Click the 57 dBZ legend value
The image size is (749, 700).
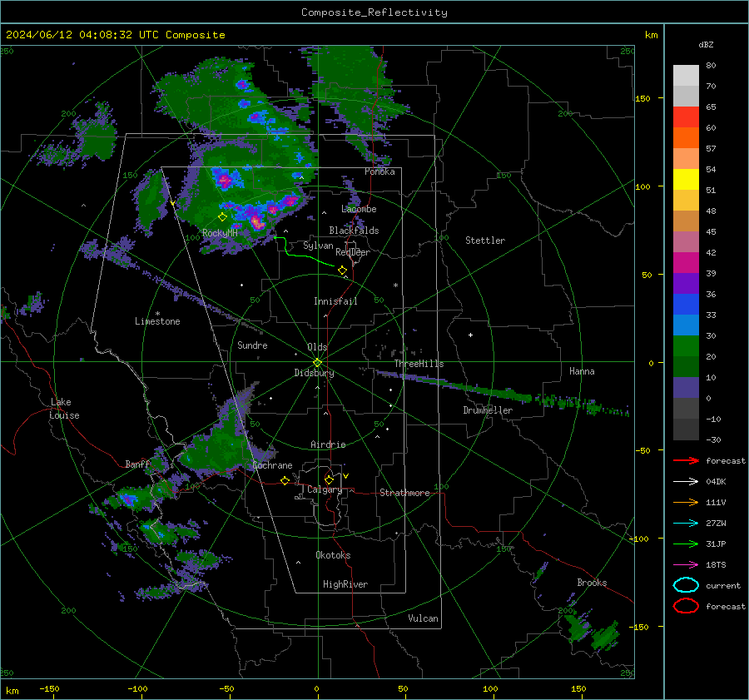click(x=711, y=149)
